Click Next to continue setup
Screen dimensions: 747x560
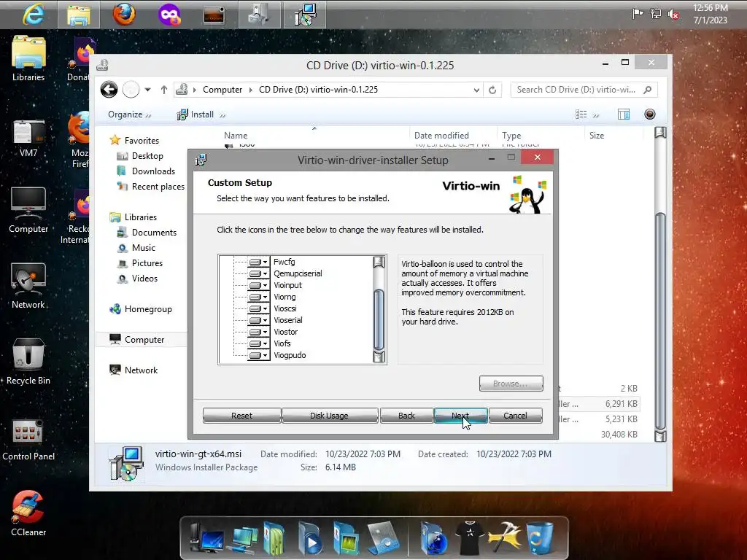tap(460, 416)
